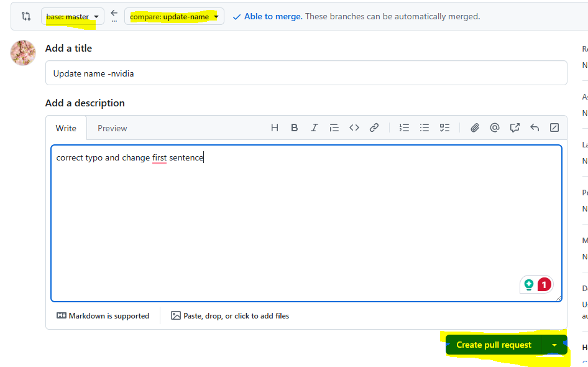Image resolution: width=588 pixels, height=367 pixels.
Task: Select the Italic formatting icon
Action: tap(314, 128)
